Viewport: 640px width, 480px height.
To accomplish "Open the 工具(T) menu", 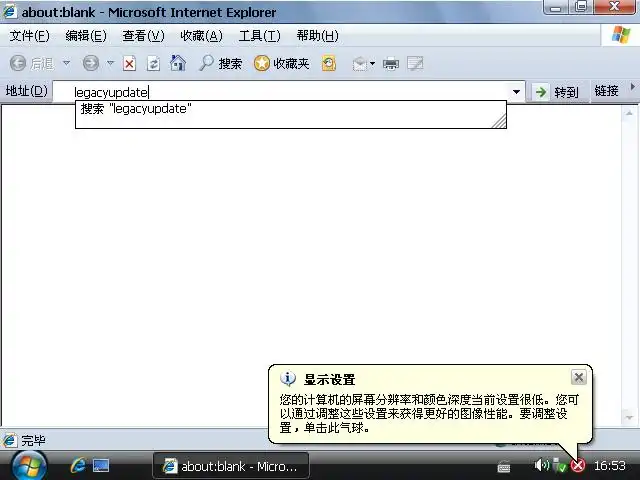I will [x=260, y=36].
